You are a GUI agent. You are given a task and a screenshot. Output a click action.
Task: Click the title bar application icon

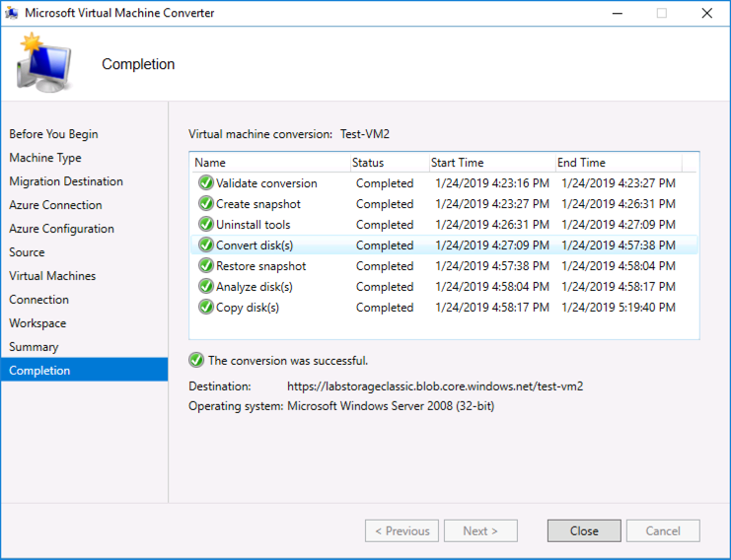click(12, 13)
